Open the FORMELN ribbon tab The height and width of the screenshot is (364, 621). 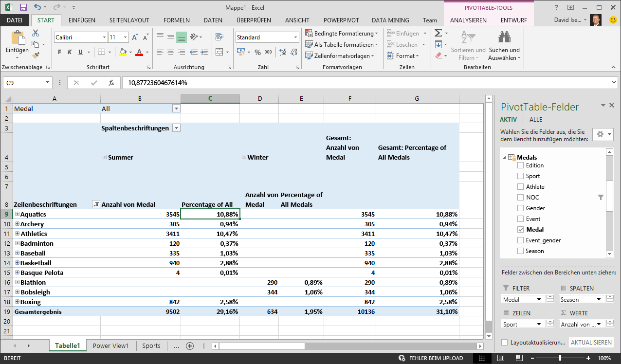[177, 20]
